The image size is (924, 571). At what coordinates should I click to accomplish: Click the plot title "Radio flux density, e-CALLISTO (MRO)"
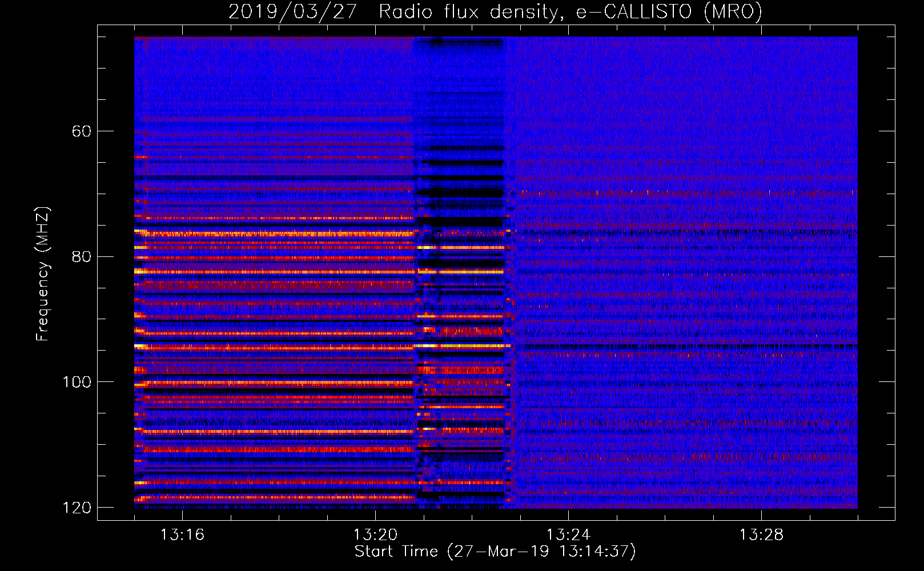570,11
